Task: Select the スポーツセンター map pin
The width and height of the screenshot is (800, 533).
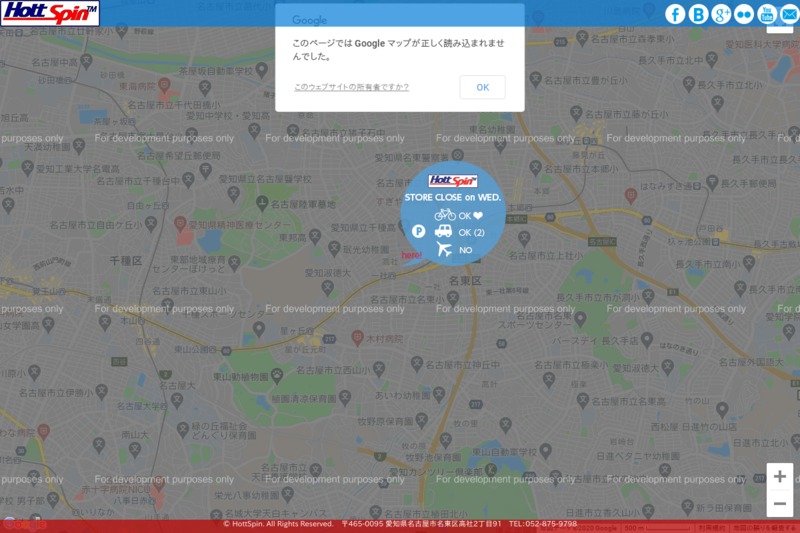Action: pyautogui.click(x=580, y=319)
